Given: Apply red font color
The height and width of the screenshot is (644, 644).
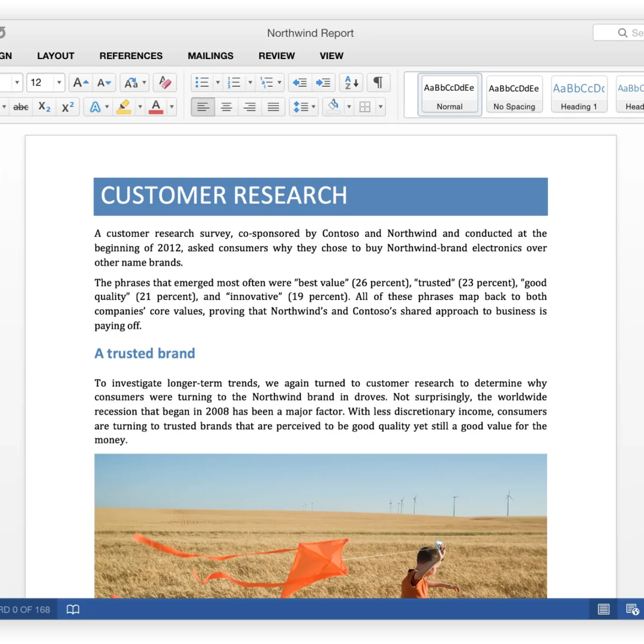Looking at the screenshot, I should [x=156, y=107].
